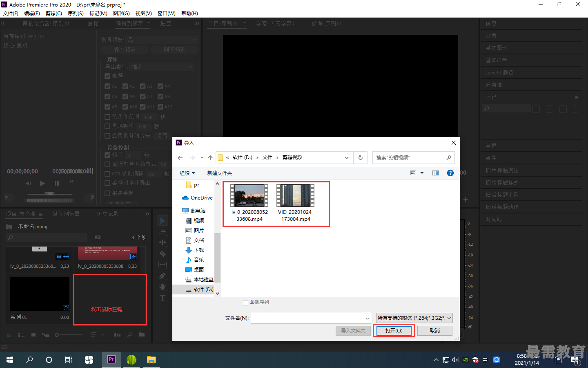Select the Slip tool
Viewport: 588px width, 368px height.
point(163,265)
